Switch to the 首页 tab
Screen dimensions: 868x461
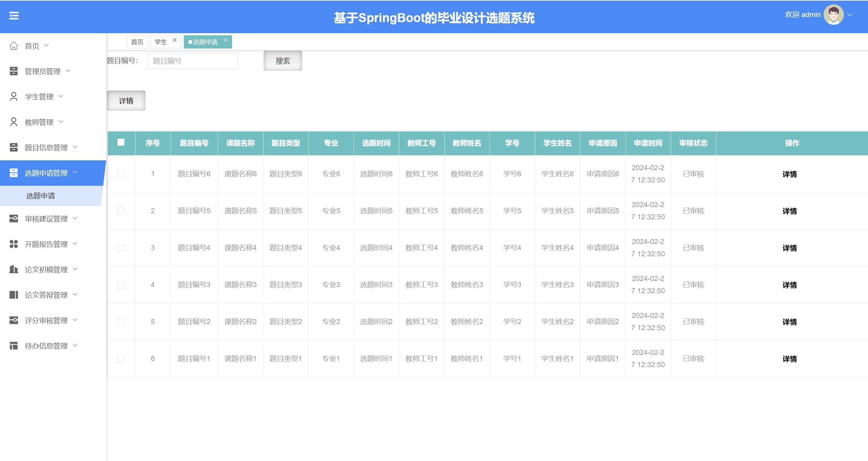tap(137, 42)
